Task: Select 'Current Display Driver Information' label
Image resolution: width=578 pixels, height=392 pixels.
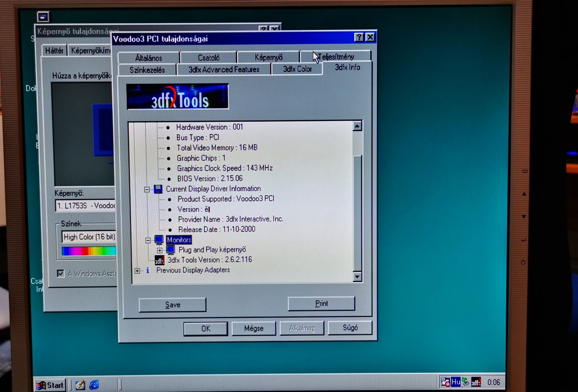Action: 213,189
